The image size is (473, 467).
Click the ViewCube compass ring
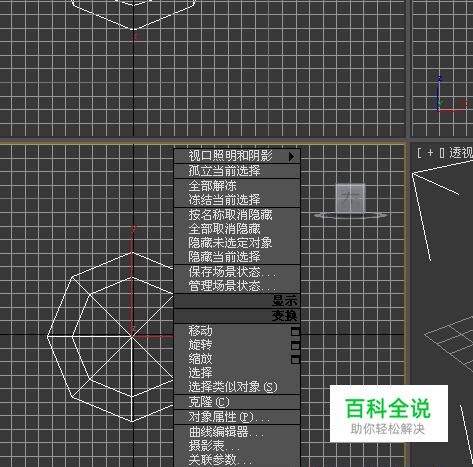tap(351, 216)
